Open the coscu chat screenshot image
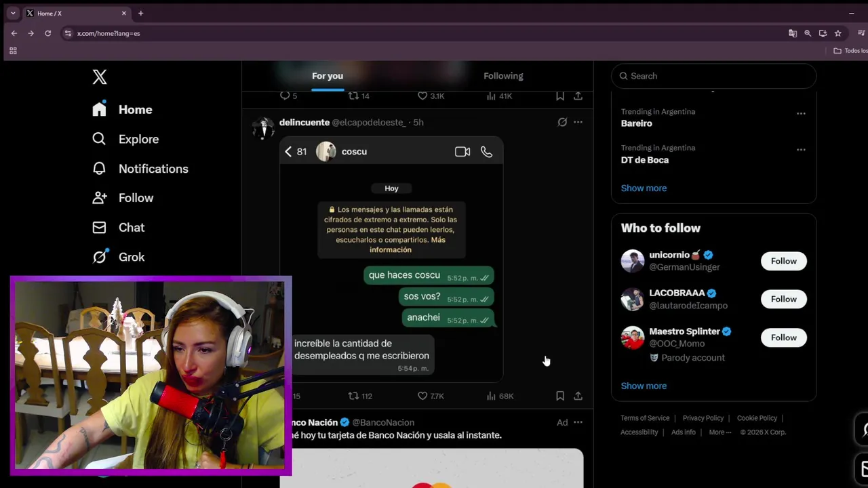 click(x=391, y=260)
